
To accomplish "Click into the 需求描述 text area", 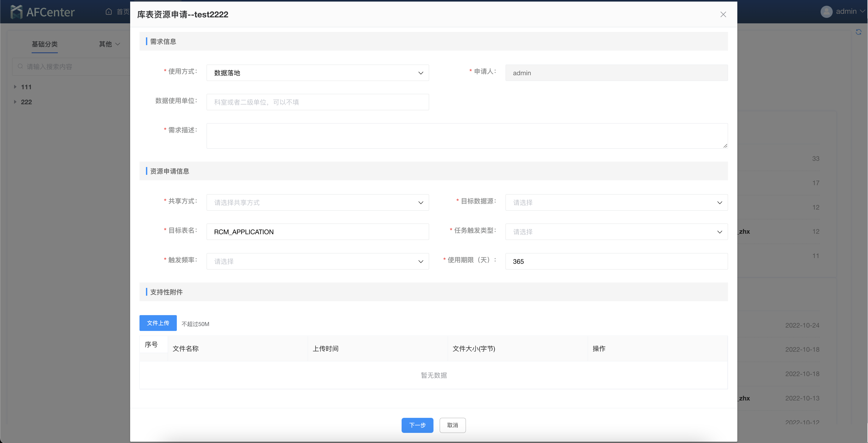I will click(467, 136).
